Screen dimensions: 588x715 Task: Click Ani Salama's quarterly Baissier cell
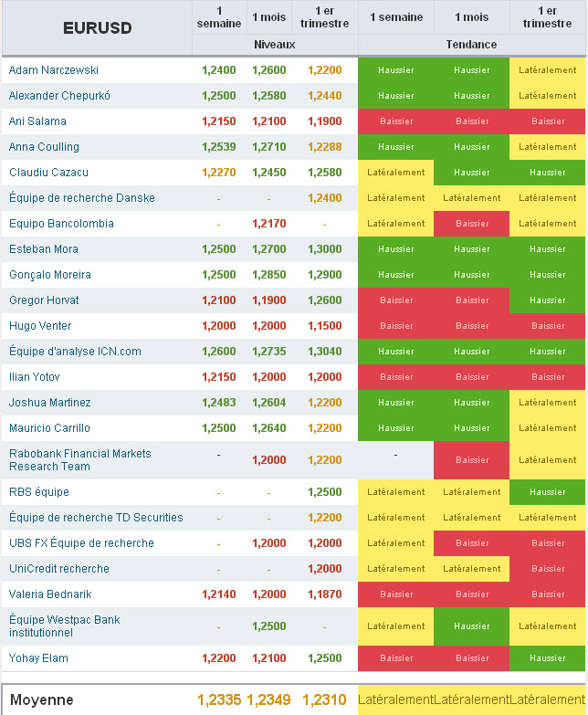[x=548, y=121]
